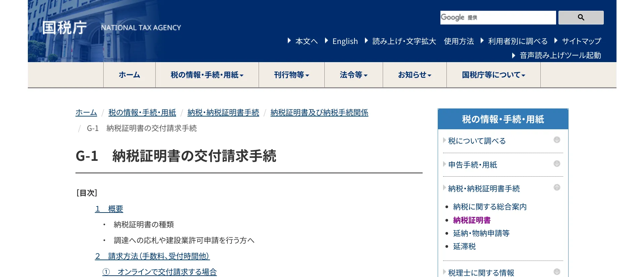
Task: Expand the 税理士に関する情報 circle arrow
Action: tap(557, 272)
